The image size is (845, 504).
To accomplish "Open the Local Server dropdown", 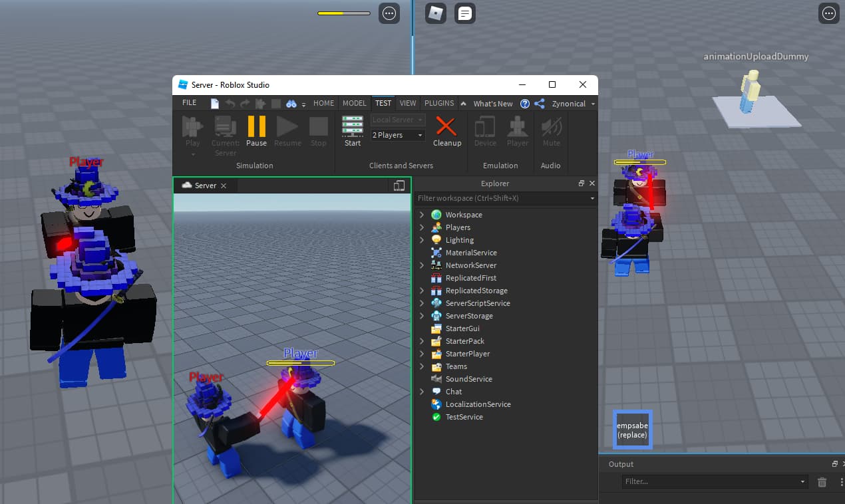I will 398,120.
